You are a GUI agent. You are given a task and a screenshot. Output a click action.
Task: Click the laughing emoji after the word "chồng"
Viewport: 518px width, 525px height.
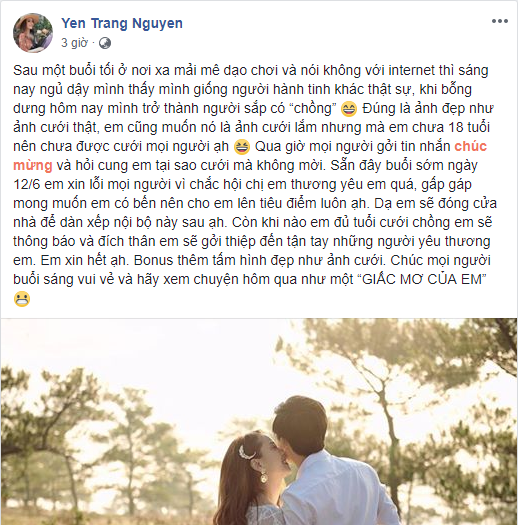(349, 109)
